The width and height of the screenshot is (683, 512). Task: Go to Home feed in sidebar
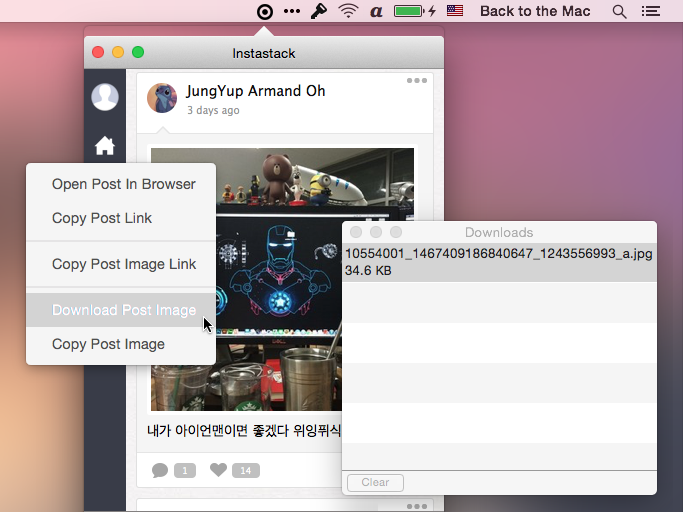(x=105, y=146)
